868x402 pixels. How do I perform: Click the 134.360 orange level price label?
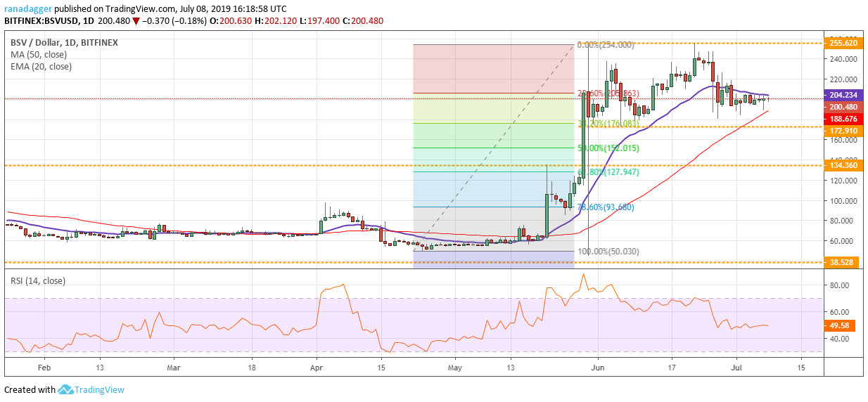click(844, 165)
